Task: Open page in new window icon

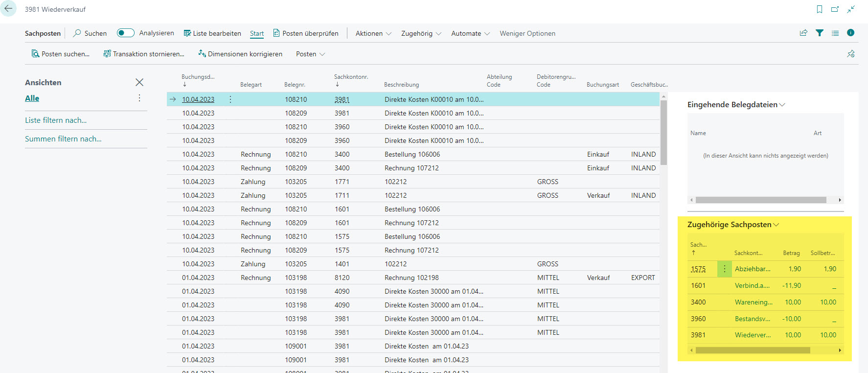Action: point(835,9)
